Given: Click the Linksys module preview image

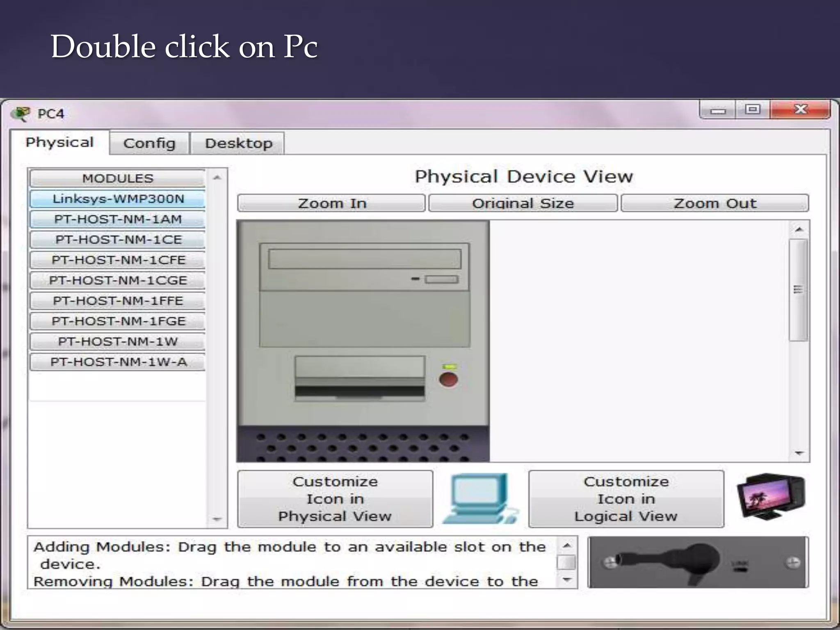Looking at the screenshot, I should tap(698, 562).
